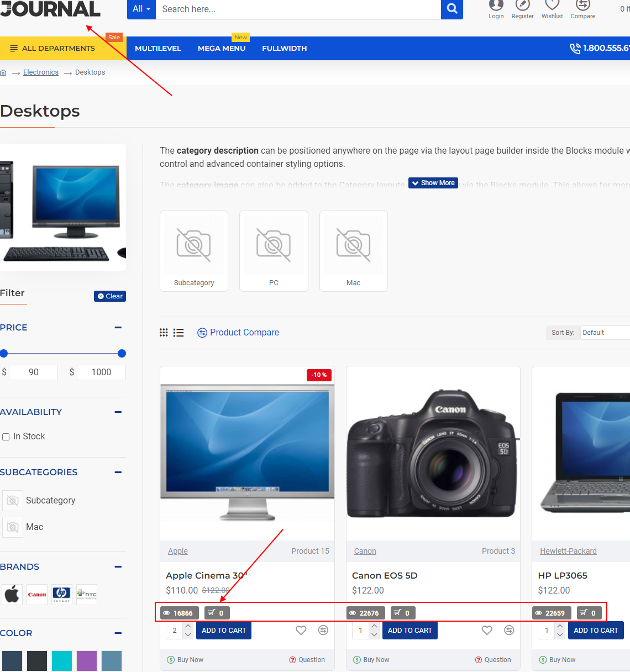Open the Register icon in header
Image resolution: width=630 pixels, height=672 pixels.
coord(522,9)
